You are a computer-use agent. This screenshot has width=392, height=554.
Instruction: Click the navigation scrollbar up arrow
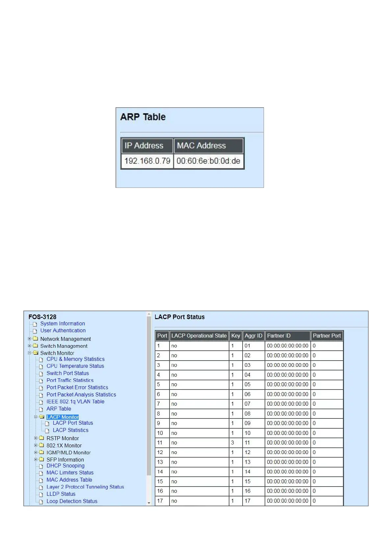149,314
